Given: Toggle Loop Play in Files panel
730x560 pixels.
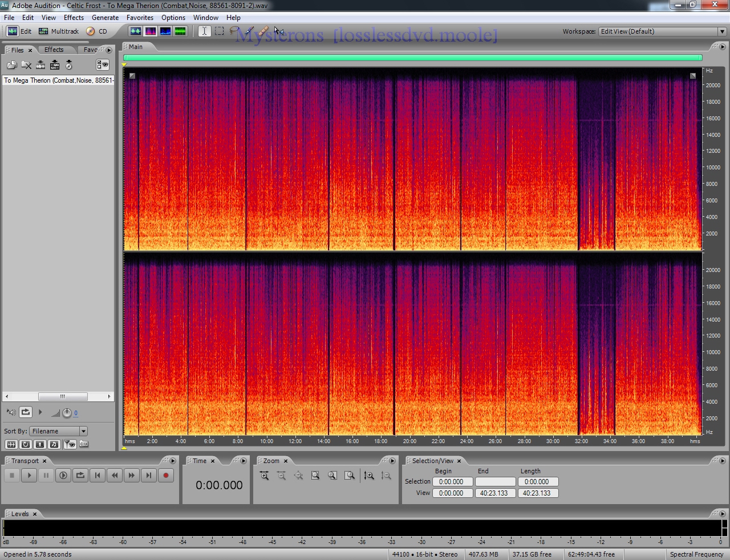Looking at the screenshot, I should pyautogui.click(x=26, y=412).
